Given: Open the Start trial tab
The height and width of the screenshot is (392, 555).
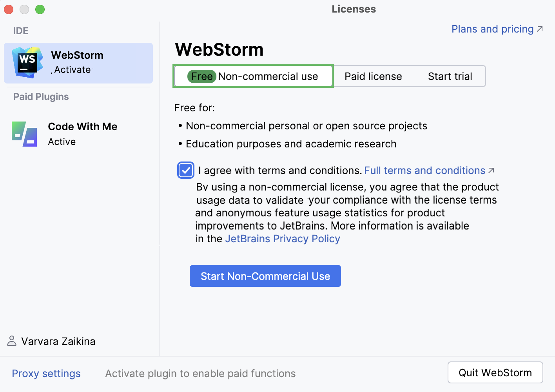Looking at the screenshot, I should click(x=450, y=76).
